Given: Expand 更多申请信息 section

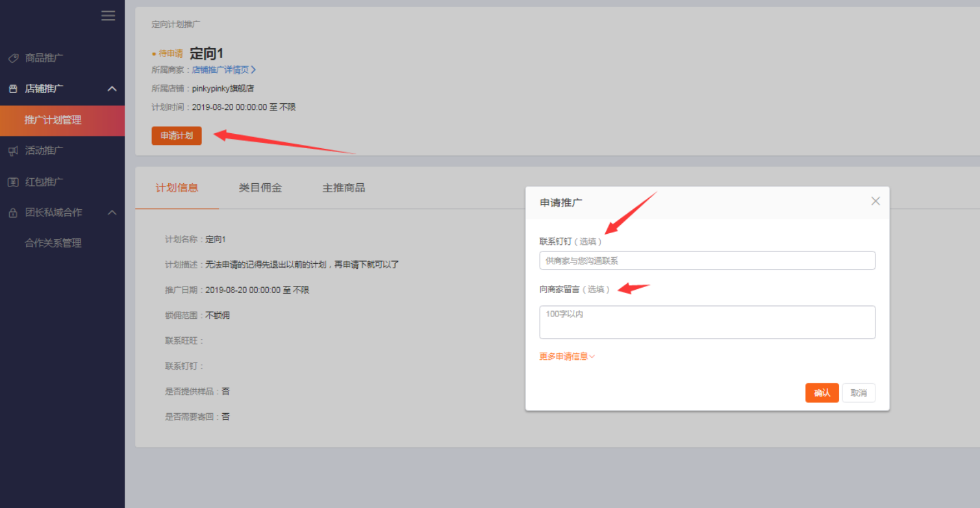Looking at the screenshot, I should [567, 357].
